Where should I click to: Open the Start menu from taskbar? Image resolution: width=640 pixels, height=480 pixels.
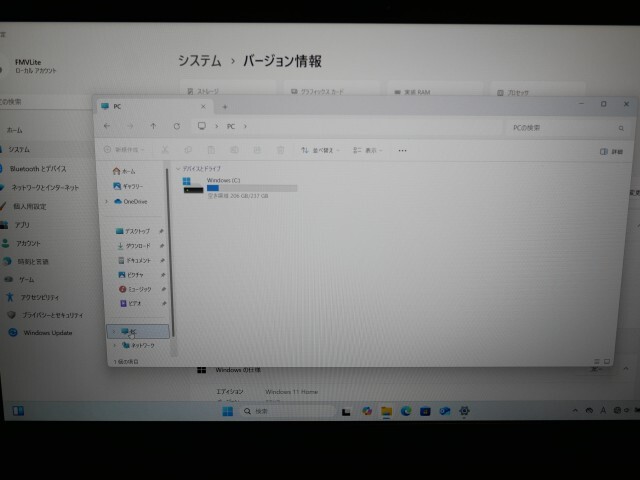tap(228, 411)
